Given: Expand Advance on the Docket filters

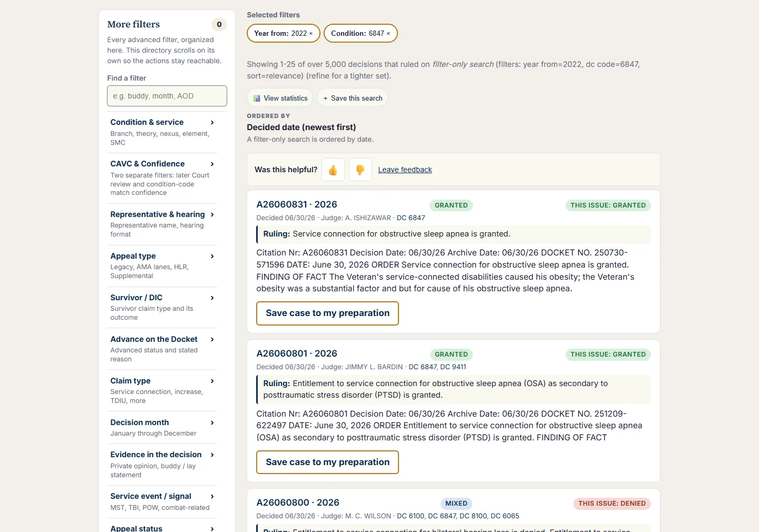Looking at the screenshot, I should (162, 349).
